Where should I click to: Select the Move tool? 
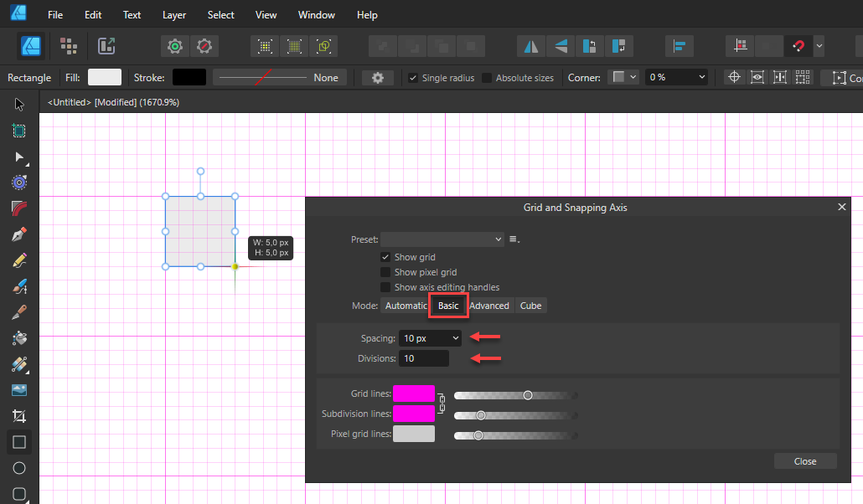[x=18, y=104]
